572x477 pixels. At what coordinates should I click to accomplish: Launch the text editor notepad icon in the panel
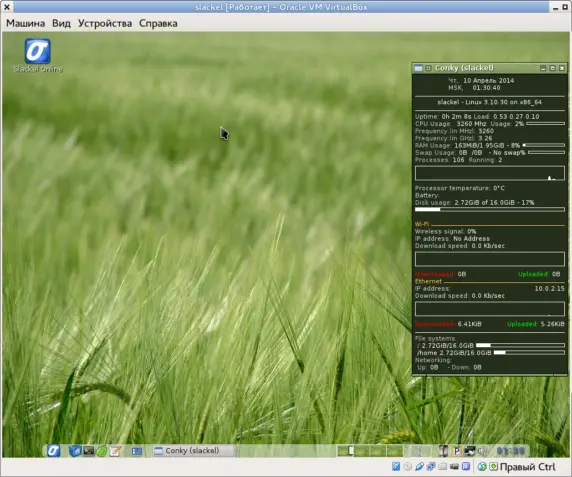point(116,451)
